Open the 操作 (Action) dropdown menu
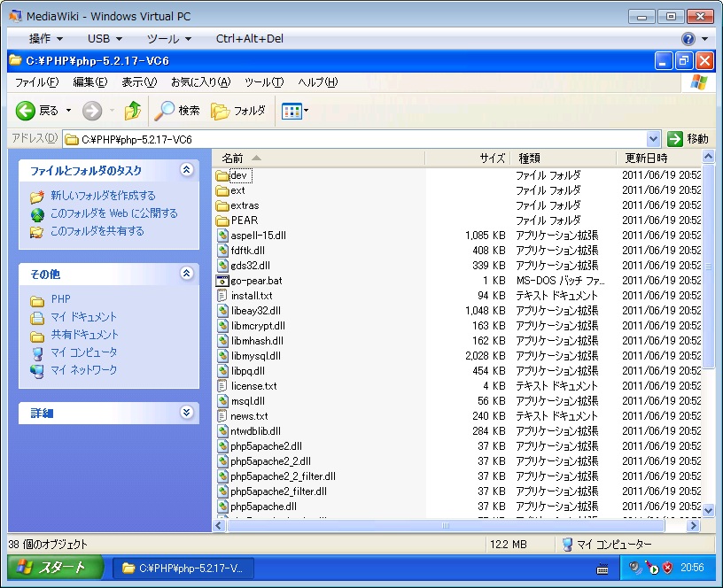The image size is (723, 588). coord(46,39)
